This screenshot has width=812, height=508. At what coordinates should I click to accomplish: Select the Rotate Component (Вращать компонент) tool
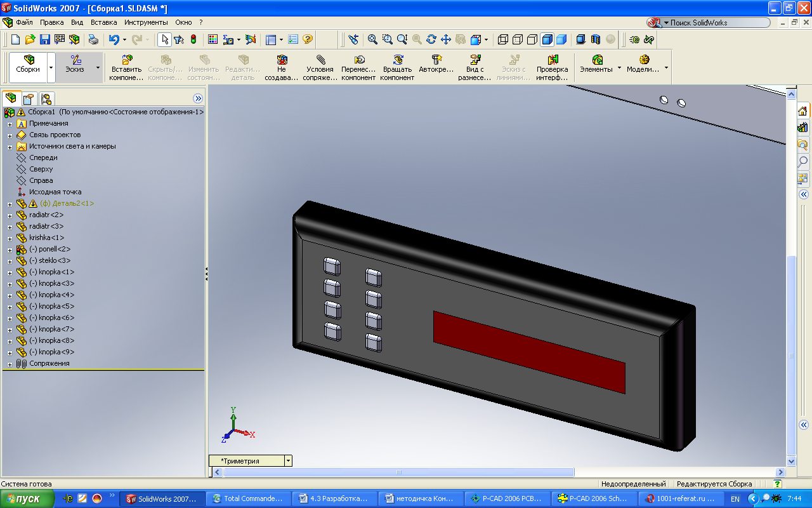pyautogui.click(x=397, y=67)
